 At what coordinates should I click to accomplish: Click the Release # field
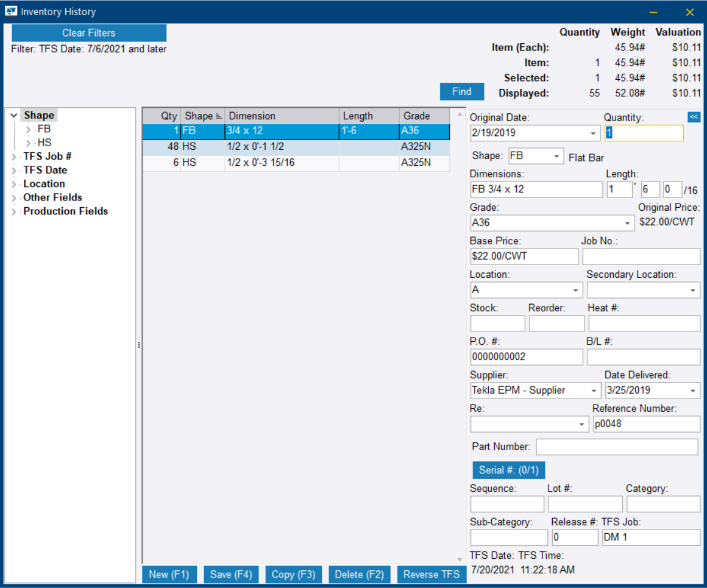[575, 537]
